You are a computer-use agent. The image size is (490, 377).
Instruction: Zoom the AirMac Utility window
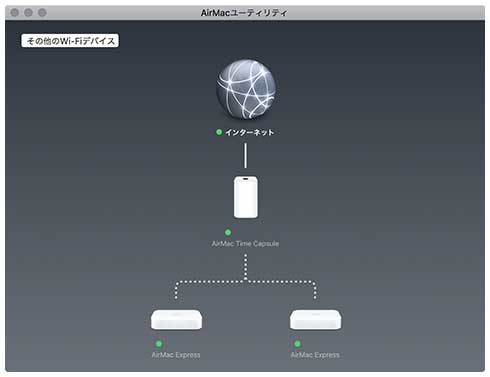(x=42, y=13)
